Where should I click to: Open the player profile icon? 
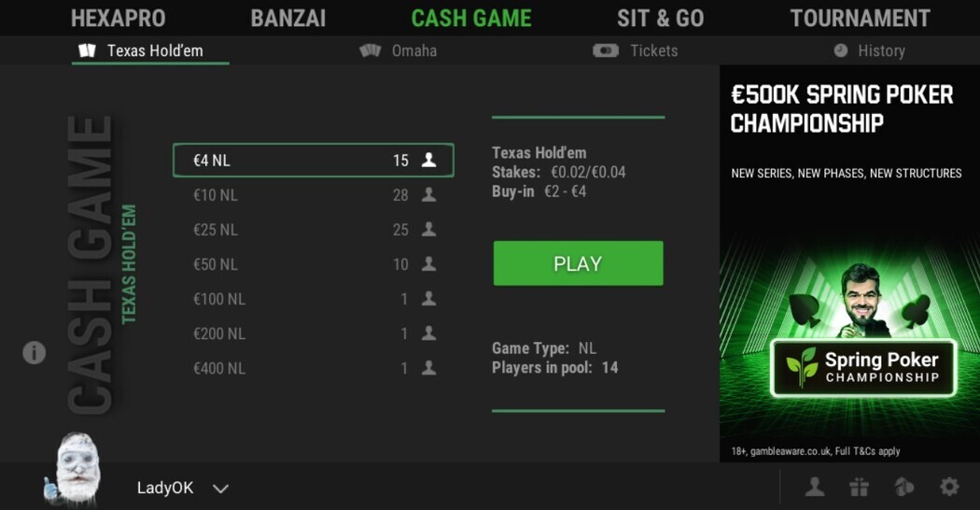[x=815, y=487]
